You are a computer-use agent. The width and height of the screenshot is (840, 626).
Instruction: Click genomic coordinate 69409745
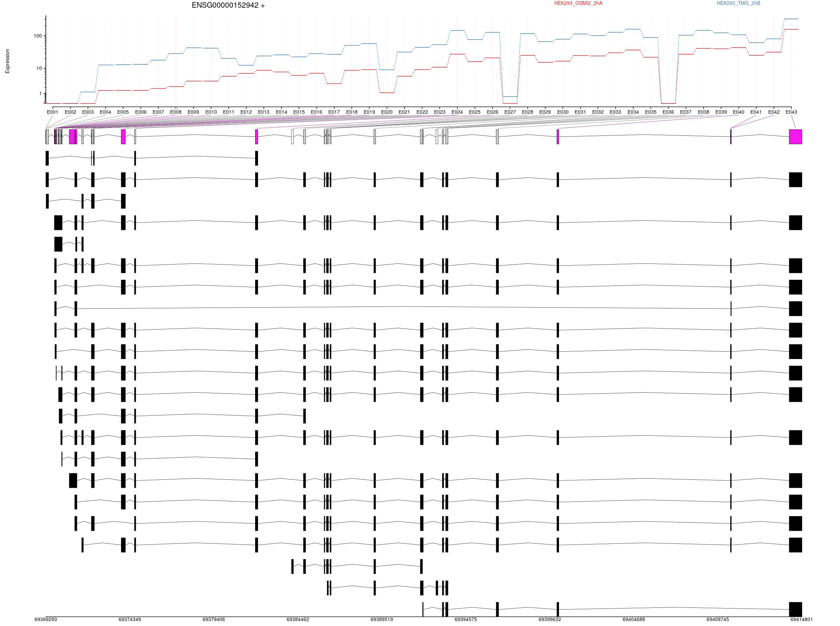[x=717, y=620]
